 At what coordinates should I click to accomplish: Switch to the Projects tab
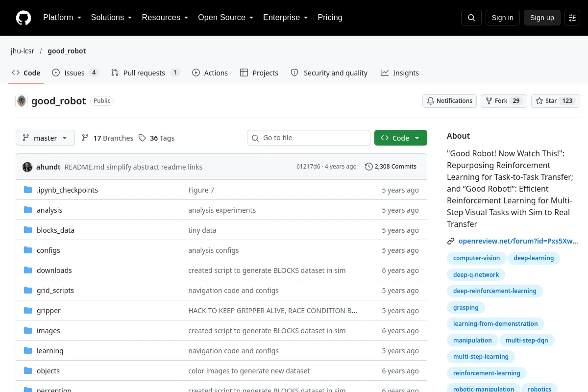coord(259,73)
